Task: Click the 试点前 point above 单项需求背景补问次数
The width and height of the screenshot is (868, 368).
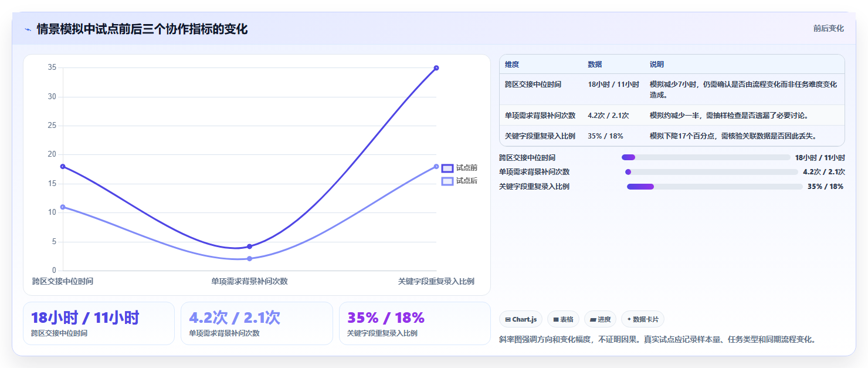Action: 249,247
